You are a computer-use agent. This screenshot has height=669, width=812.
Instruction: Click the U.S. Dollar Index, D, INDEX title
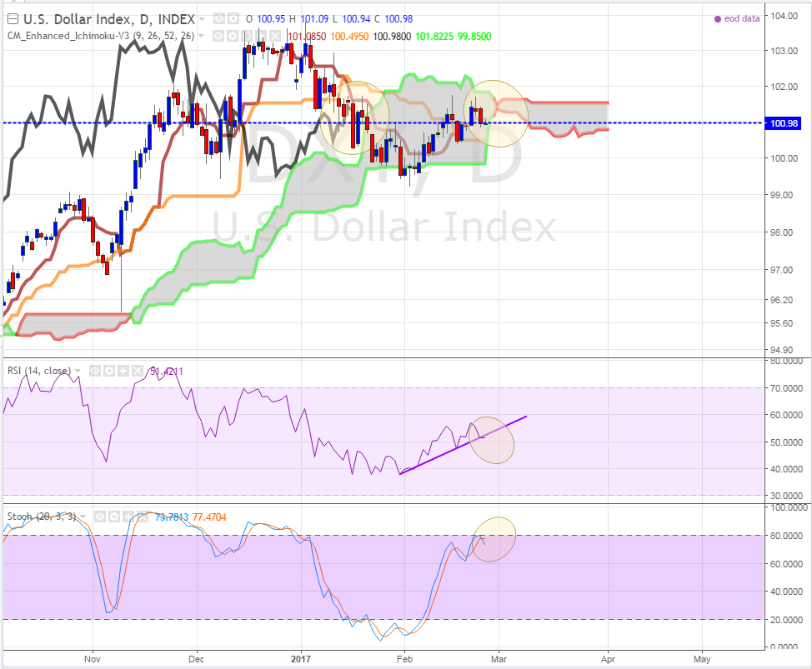(x=109, y=20)
